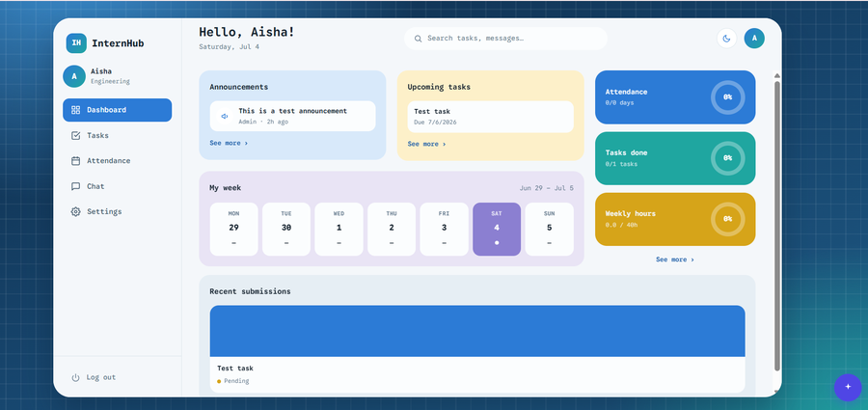Focus the Search tasks, messages field

coord(505,39)
